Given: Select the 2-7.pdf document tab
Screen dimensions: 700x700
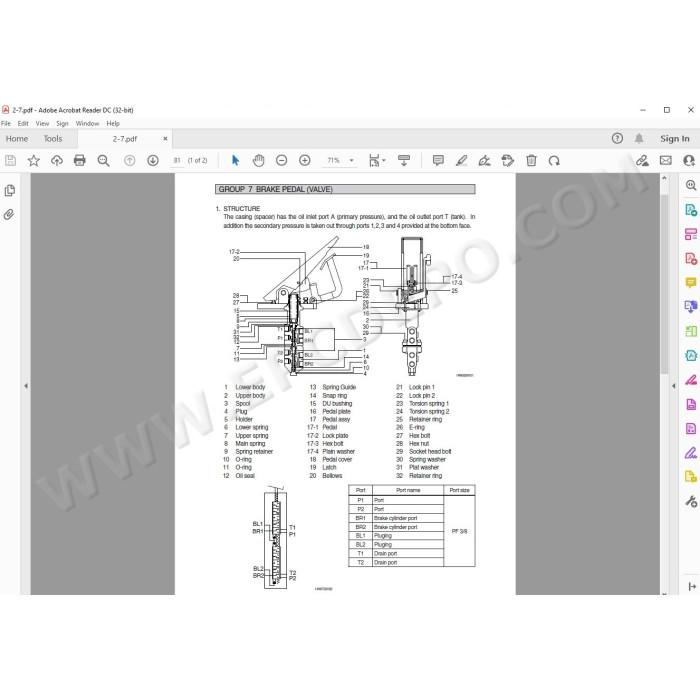Looking at the screenshot, I should (x=125, y=139).
